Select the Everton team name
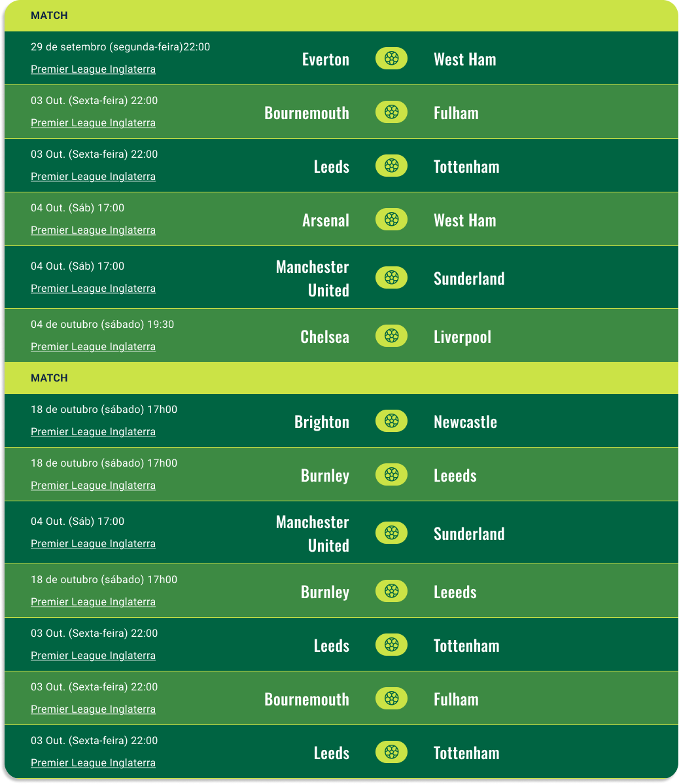Image resolution: width=679 pixels, height=784 pixels. point(325,60)
